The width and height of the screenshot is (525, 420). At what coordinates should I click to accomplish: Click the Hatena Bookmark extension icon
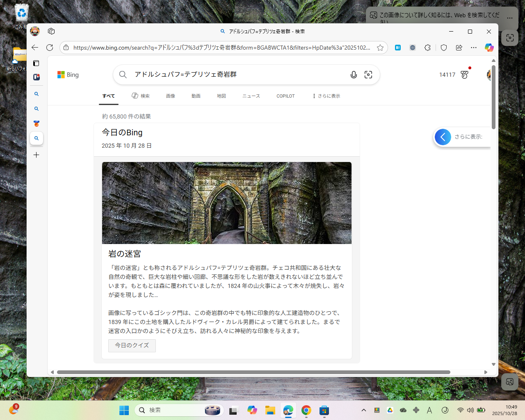[397, 48]
